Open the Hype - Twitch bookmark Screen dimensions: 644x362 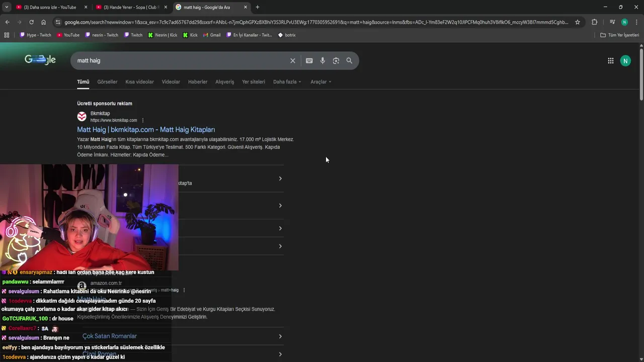pyautogui.click(x=35, y=35)
